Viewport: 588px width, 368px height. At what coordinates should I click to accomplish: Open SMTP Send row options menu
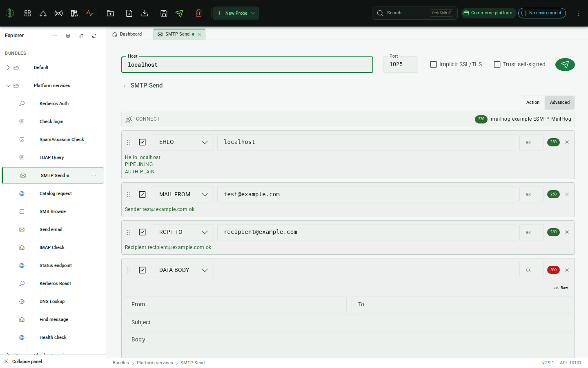click(94, 175)
